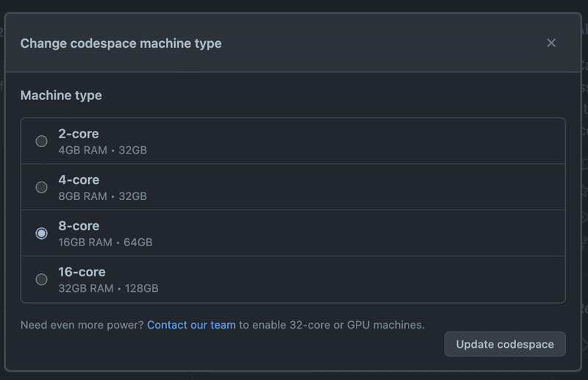Click the 16-core option label
The image size is (588, 380).
(82, 272)
